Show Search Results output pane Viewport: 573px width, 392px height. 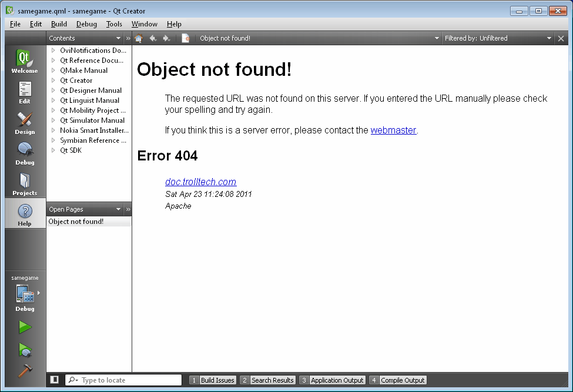coord(268,380)
